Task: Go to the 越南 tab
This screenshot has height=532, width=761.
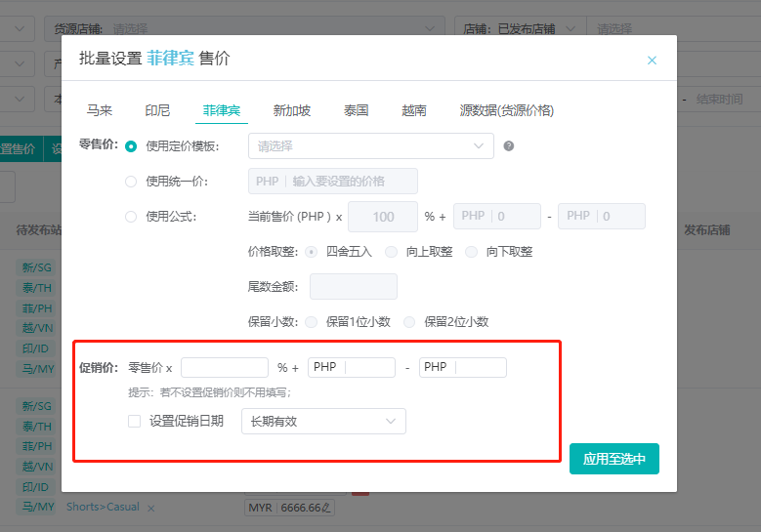Action: coord(413,110)
